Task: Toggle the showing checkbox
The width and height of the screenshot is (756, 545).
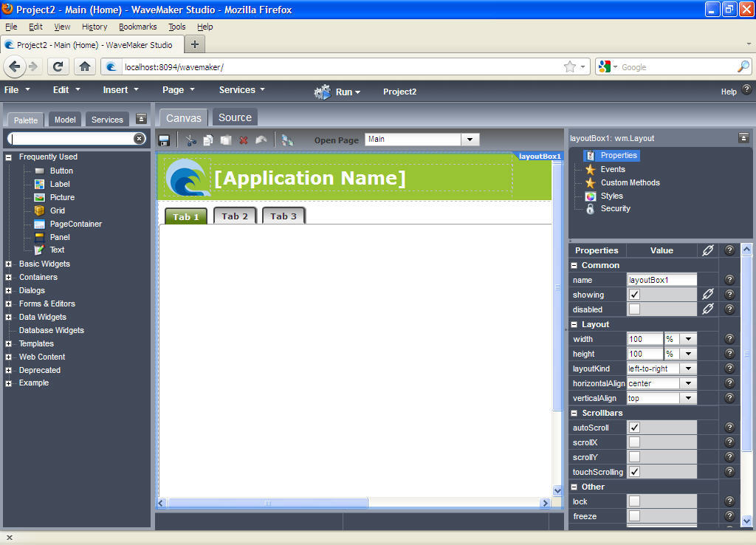Action: click(634, 294)
